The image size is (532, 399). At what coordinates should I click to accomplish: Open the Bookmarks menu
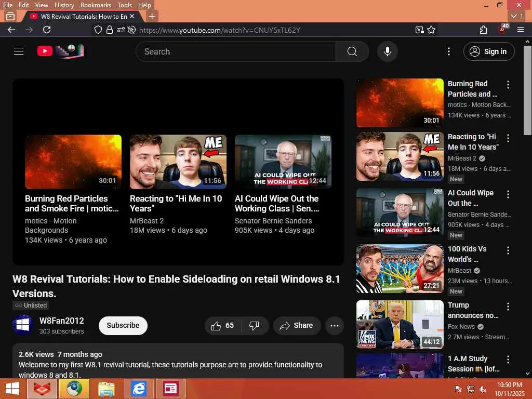coord(96,5)
